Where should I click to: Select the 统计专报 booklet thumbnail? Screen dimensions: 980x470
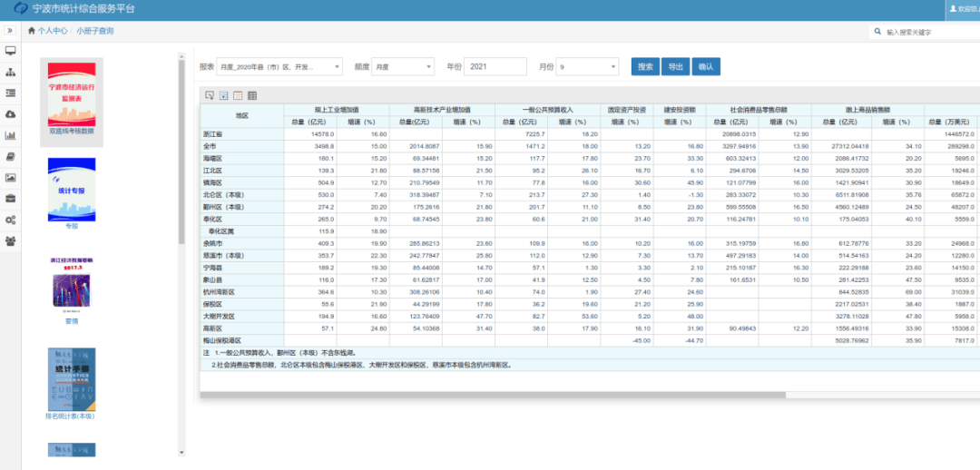[x=72, y=191]
